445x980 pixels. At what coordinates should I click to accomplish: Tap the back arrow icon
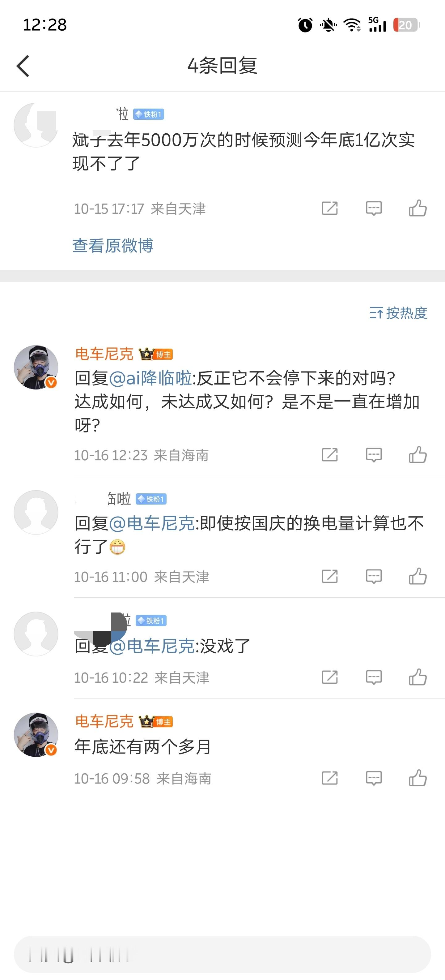coord(23,66)
